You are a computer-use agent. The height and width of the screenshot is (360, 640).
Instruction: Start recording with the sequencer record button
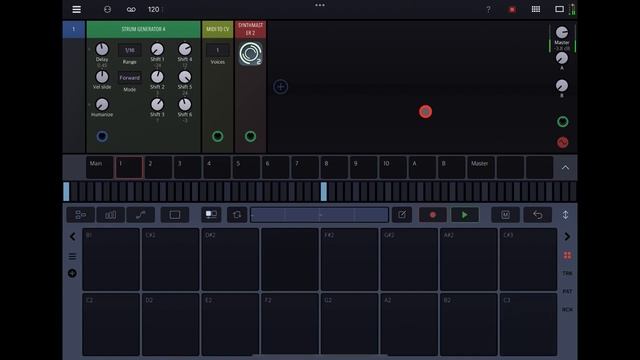(x=433, y=215)
